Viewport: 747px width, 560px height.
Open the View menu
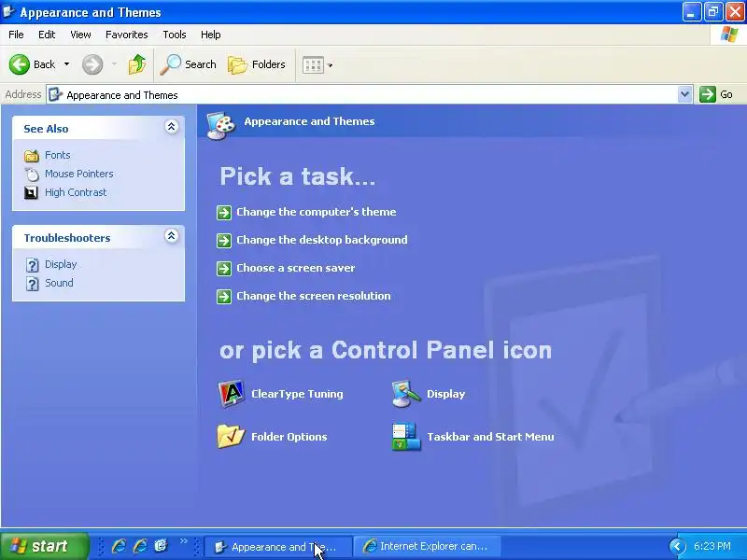coord(80,35)
